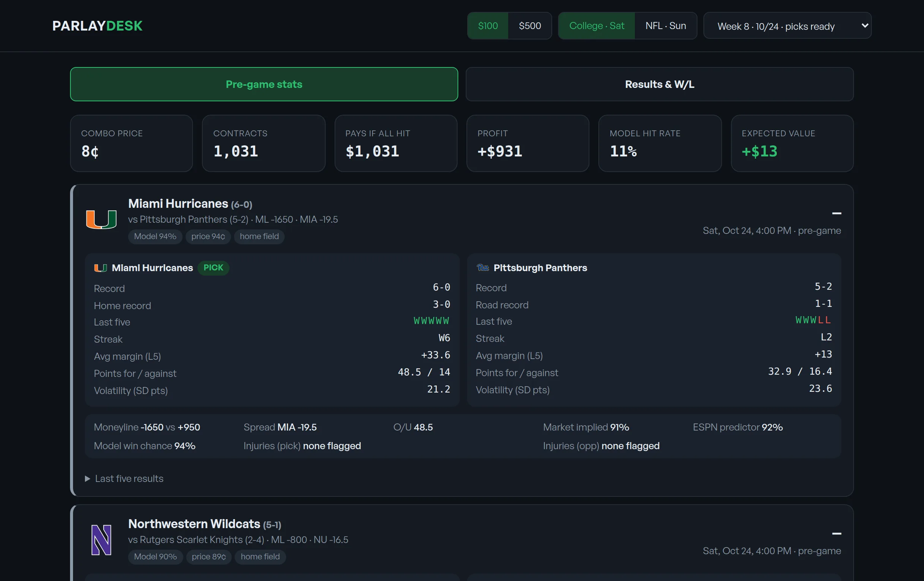Click the large Miami Hurricanes U logo
The height and width of the screenshot is (581, 924).
(x=101, y=219)
